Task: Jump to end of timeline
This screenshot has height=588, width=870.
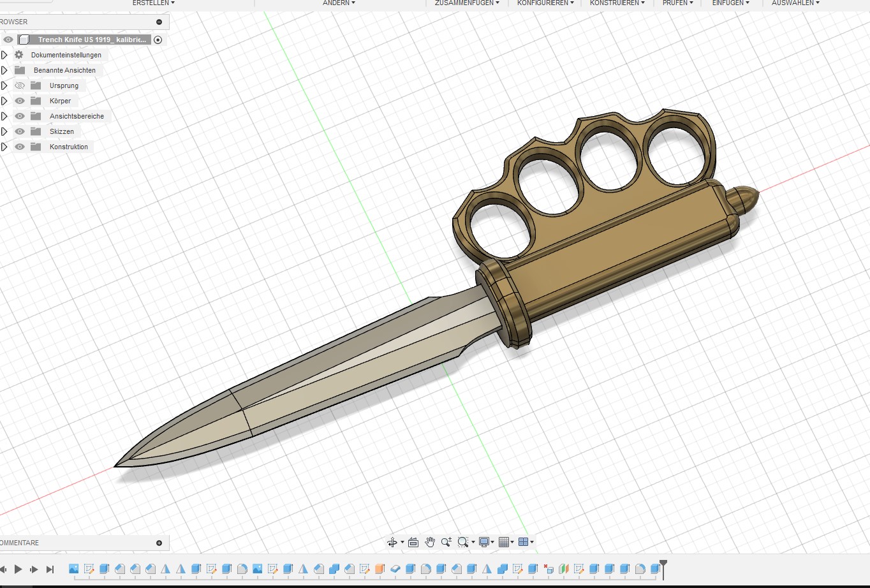Action: [x=50, y=569]
